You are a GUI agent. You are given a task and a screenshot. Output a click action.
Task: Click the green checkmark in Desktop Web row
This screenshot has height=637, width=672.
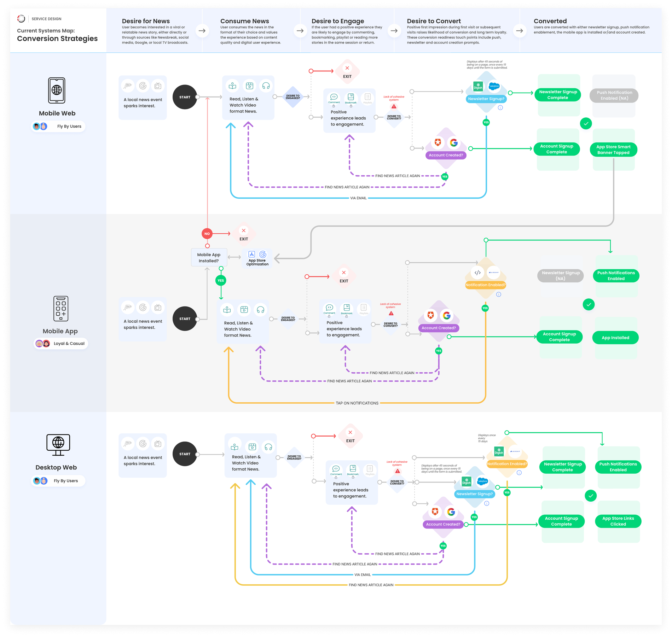[591, 496]
